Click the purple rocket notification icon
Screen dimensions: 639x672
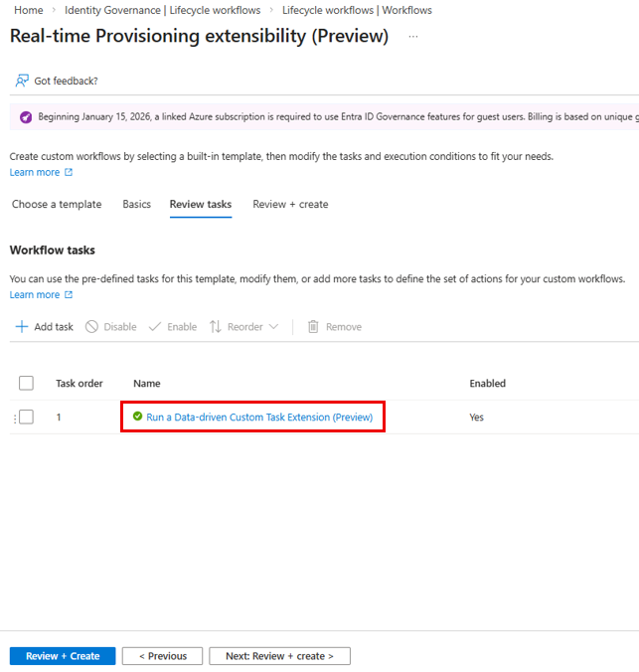(26, 116)
